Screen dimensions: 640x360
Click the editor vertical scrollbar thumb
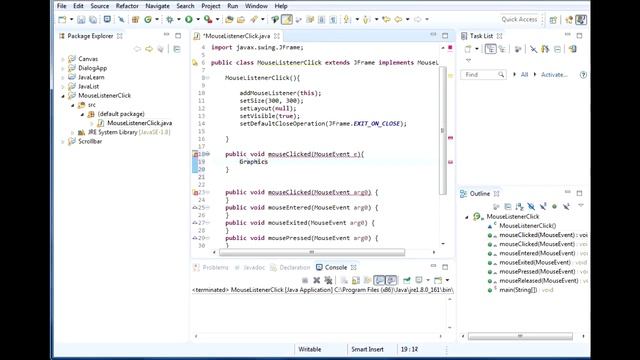click(442, 131)
